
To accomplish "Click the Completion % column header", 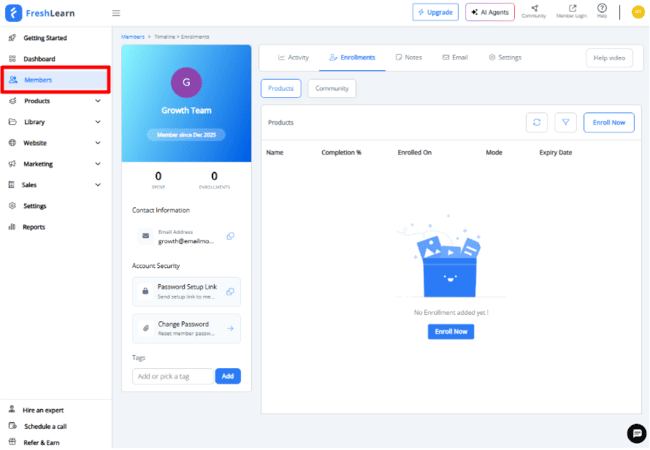I will (x=341, y=152).
